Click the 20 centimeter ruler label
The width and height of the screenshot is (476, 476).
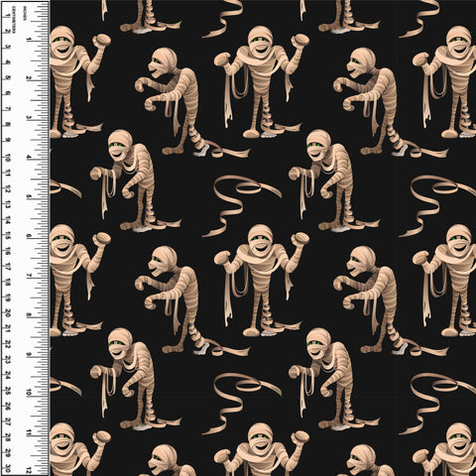7,312
